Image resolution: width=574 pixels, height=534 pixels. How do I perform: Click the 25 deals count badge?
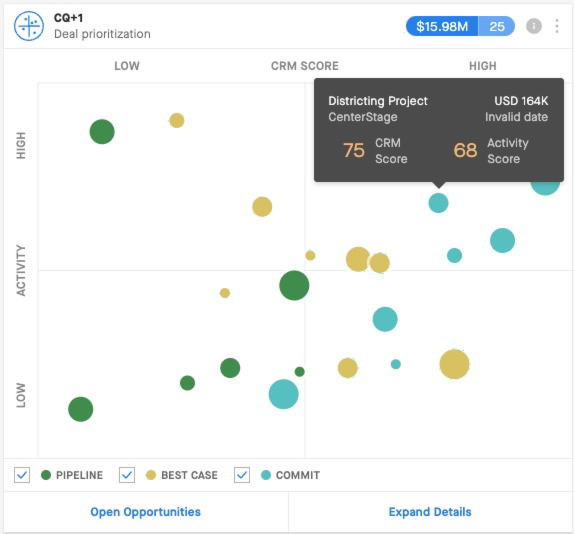pos(496,26)
